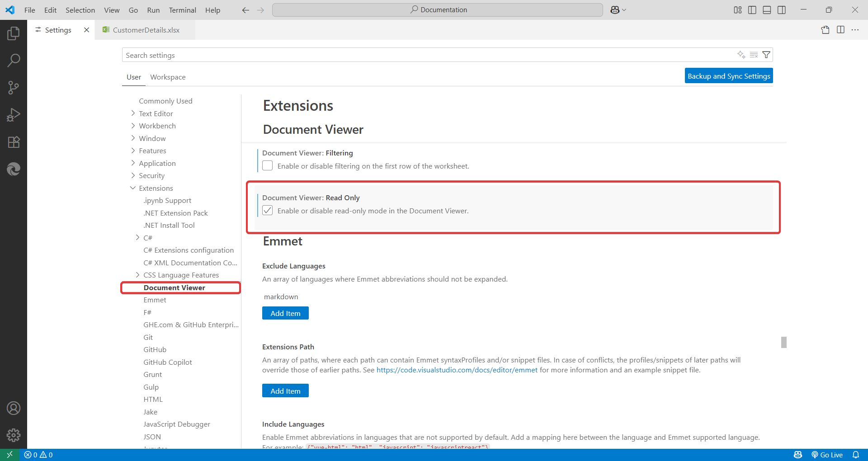This screenshot has height=461, width=868.
Task: Open the Terminal menu
Action: [x=182, y=10]
